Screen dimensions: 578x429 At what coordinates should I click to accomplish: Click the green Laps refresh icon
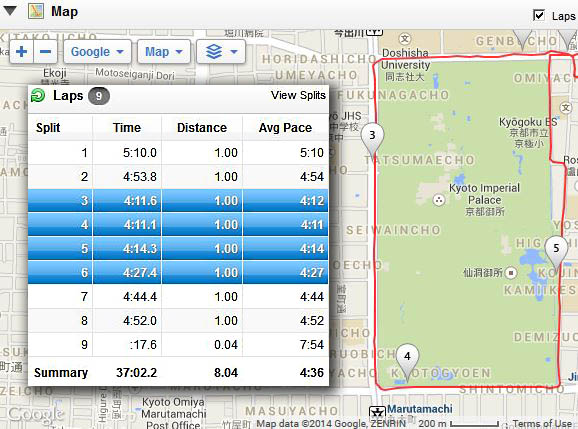38,96
